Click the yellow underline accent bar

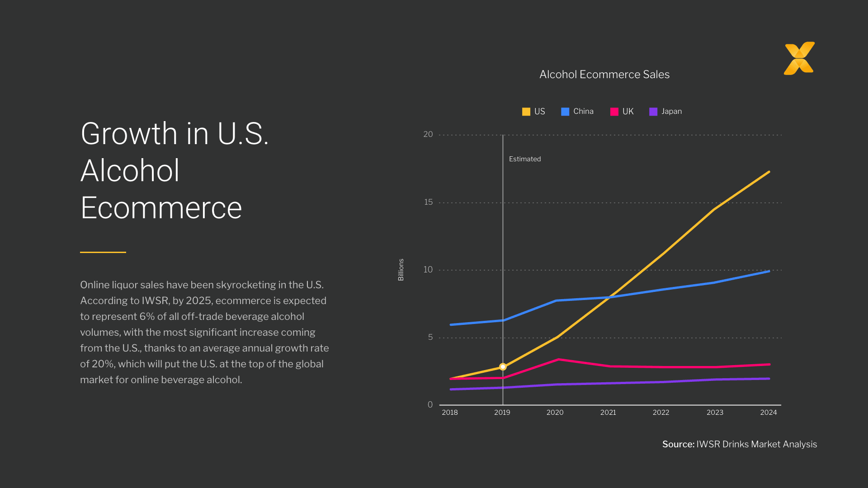[103, 252]
